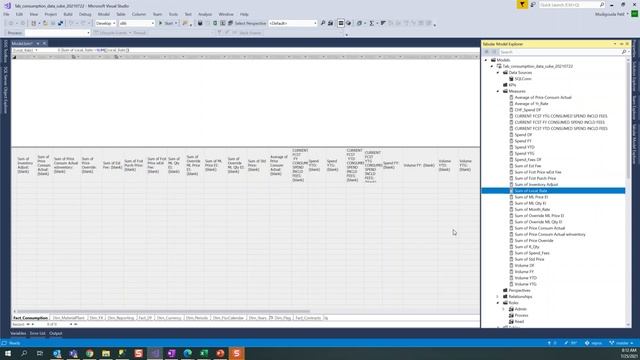Select the Volume YTG measure
This screenshot has width=640, height=360.
coord(525,284)
